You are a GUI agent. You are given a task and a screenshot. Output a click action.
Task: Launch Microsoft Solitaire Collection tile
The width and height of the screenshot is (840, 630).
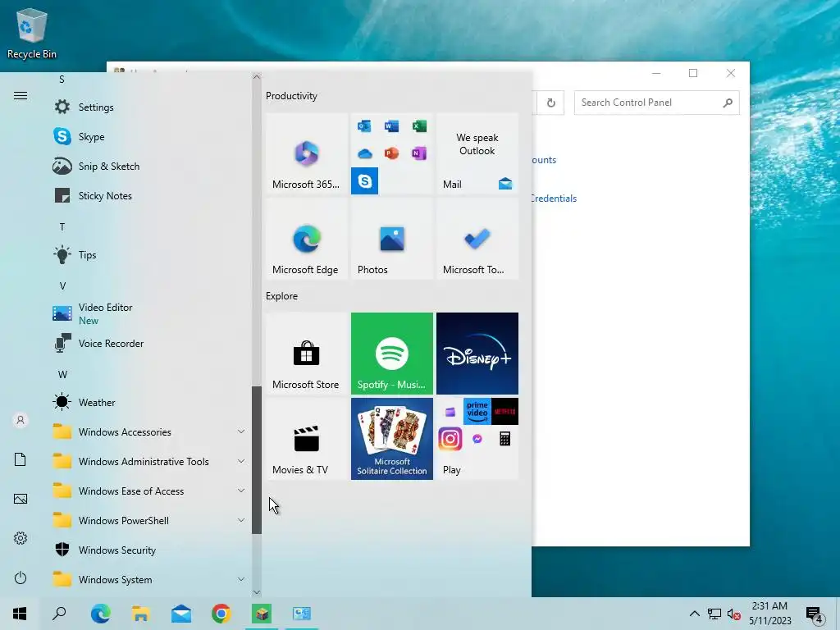pos(392,439)
